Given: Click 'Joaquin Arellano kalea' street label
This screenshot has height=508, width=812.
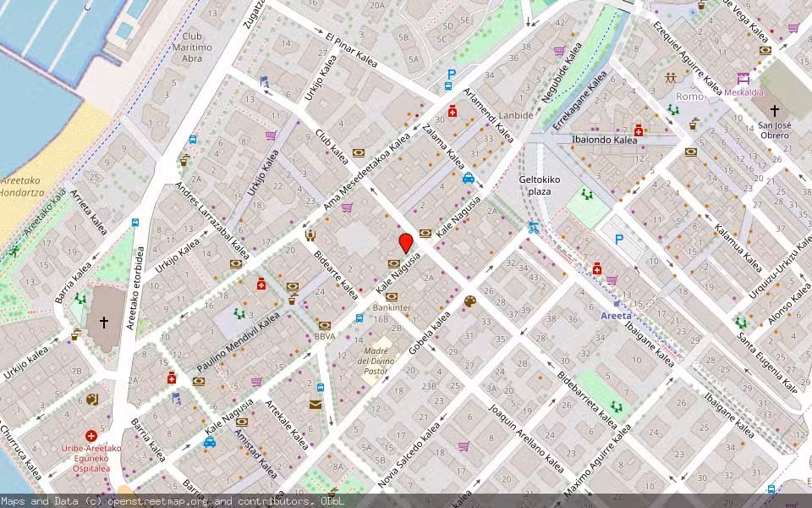Looking at the screenshot, I should (526, 439).
